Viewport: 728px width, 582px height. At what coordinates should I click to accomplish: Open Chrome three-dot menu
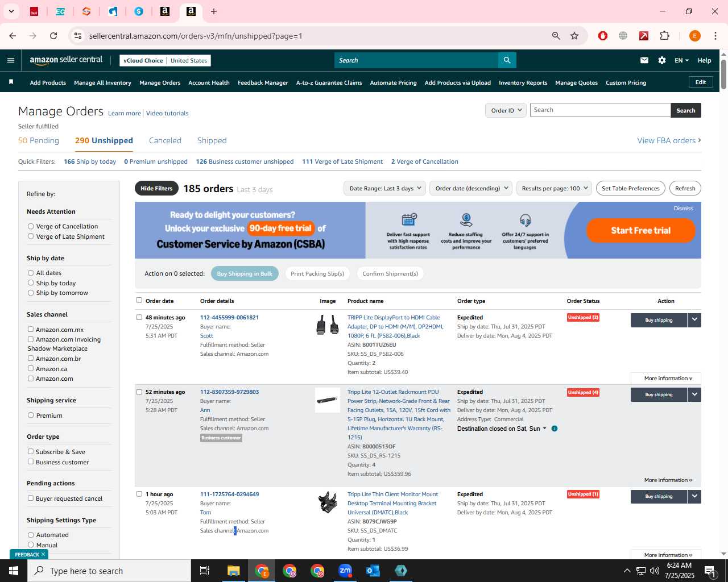[x=715, y=36]
